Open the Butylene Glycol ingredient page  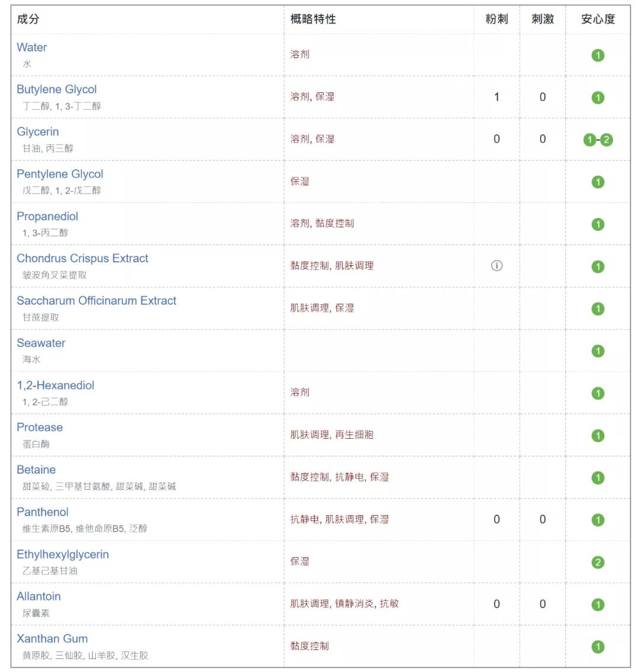[x=57, y=89]
